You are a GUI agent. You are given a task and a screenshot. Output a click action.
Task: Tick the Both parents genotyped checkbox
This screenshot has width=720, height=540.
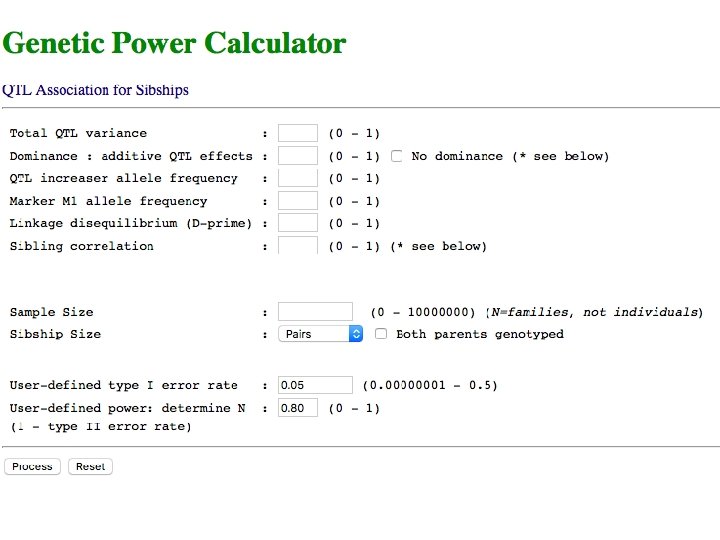point(381,334)
